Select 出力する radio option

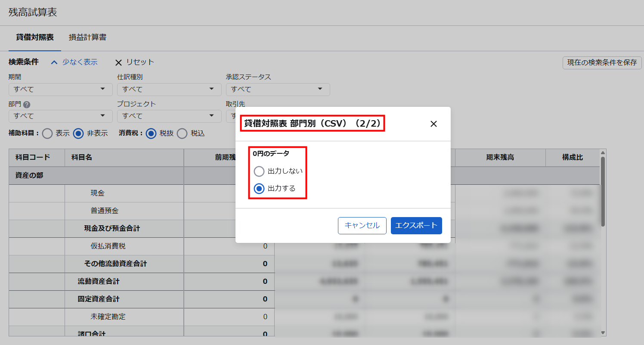pyautogui.click(x=259, y=189)
